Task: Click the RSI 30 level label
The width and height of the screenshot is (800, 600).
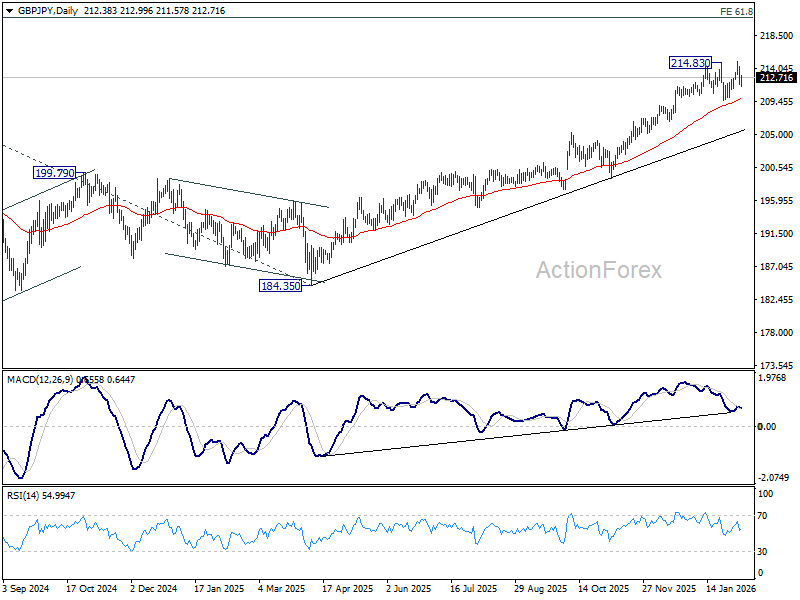Action: 762,552
